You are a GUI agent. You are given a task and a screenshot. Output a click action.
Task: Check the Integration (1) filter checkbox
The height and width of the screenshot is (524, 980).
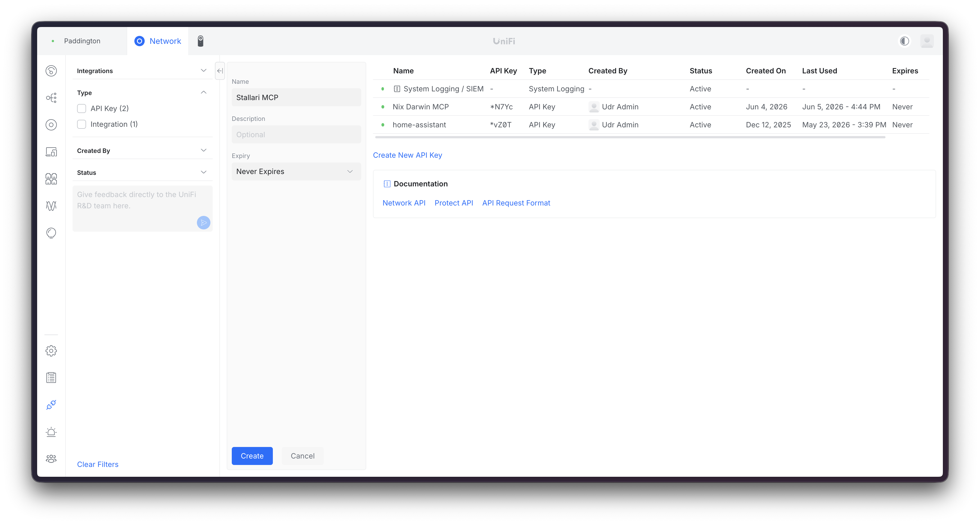(x=81, y=124)
